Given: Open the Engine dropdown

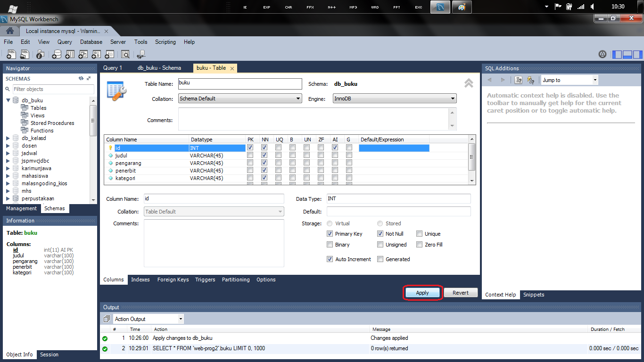Looking at the screenshot, I should (395, 99).
